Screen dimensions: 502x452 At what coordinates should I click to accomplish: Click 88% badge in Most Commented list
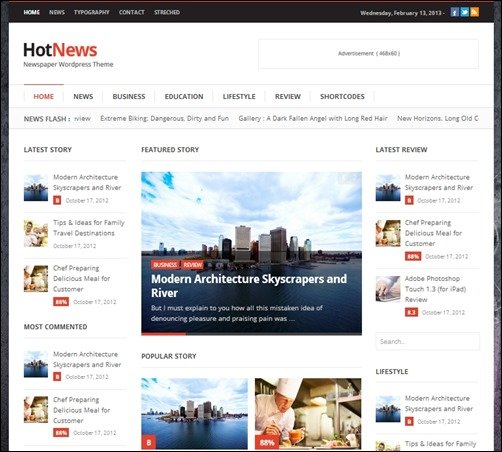click(61, 433)
